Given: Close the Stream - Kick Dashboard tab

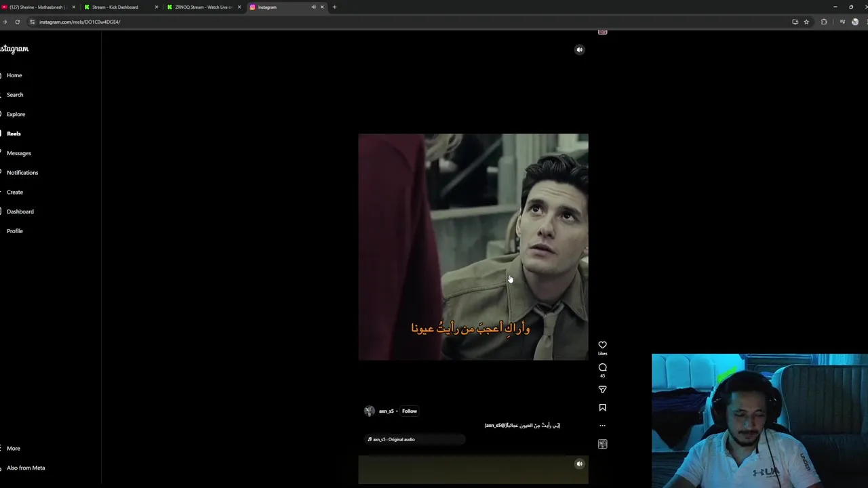Looking at the screenshot, I should (157, 7).
